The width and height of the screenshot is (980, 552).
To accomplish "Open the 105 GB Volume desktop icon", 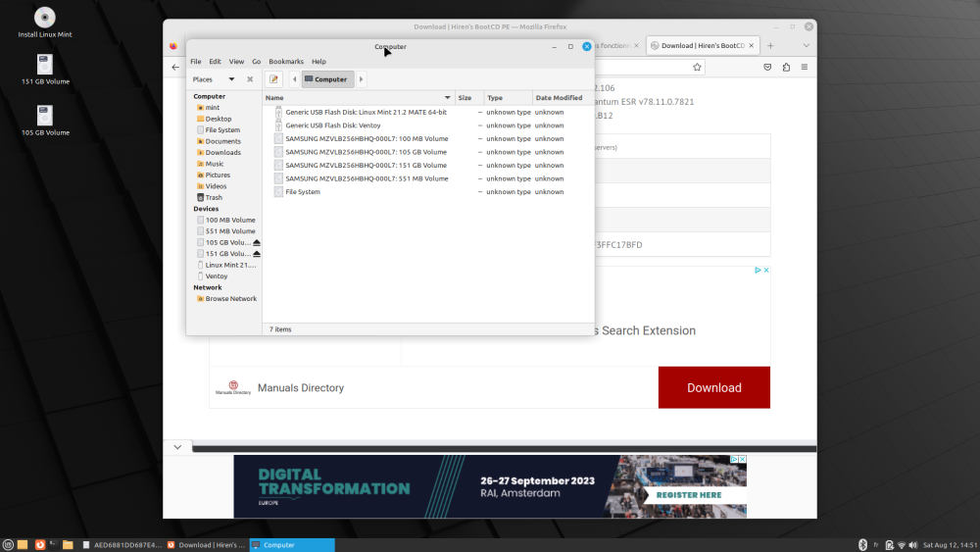I will pos(45,121).
